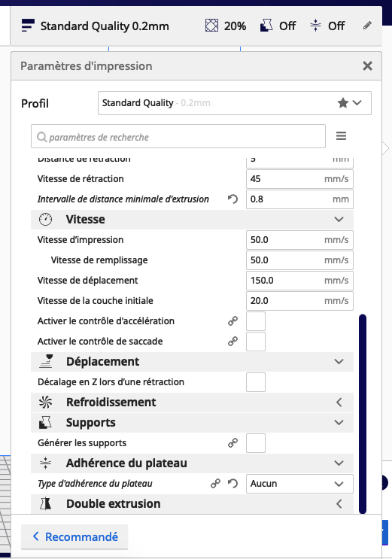The width and height of the screenshot is (392, 559).
Task: Edit the Vitesse de déplacement value 150.0
Action: (299, 280)
